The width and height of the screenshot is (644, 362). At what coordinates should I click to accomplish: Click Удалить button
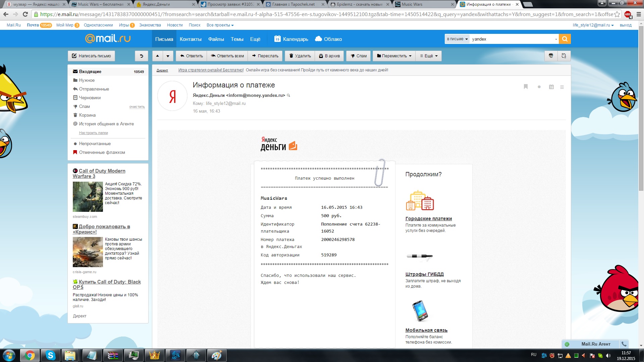point(300,56)
